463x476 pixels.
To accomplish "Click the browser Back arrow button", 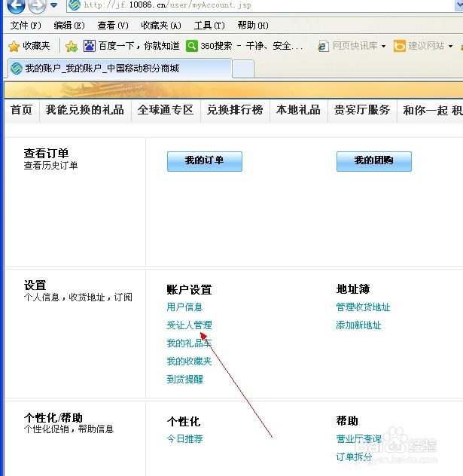I will [16, 5].
